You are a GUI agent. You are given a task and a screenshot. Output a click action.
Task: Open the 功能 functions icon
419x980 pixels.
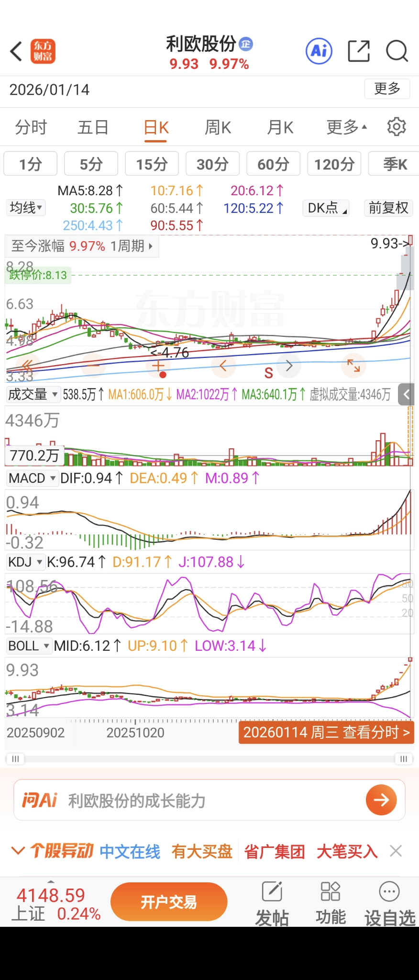click(331, 902)
